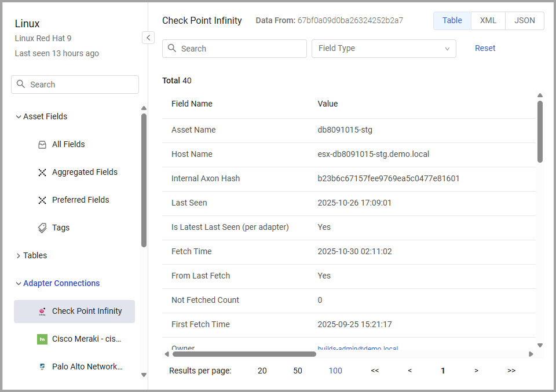Screen dimensions: 556x392
Task: Select Fetch Time value 2025-10-30 02:11:02
Action: click(354, 251)
